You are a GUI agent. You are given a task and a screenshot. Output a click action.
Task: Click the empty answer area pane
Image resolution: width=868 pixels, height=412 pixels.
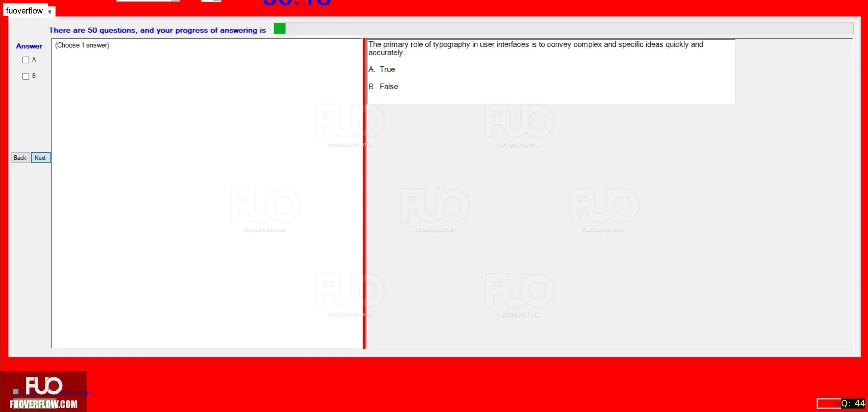tap(207, 193)
